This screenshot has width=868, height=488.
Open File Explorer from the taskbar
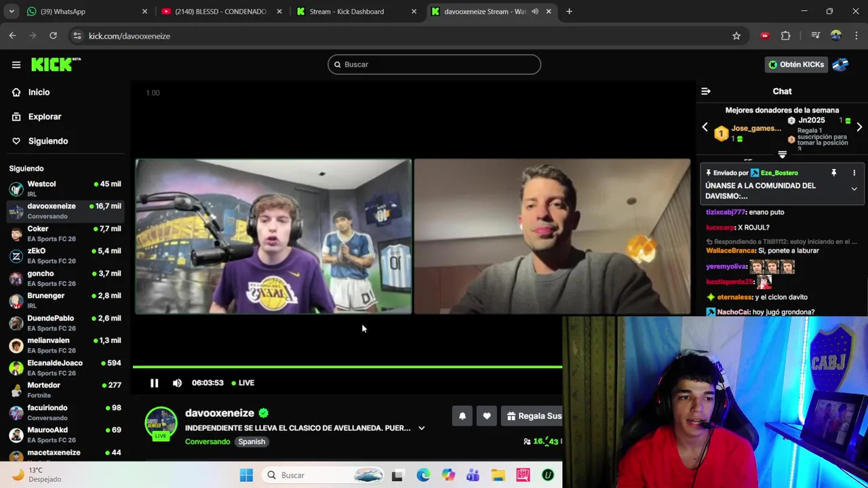click(x=498, y=475)
